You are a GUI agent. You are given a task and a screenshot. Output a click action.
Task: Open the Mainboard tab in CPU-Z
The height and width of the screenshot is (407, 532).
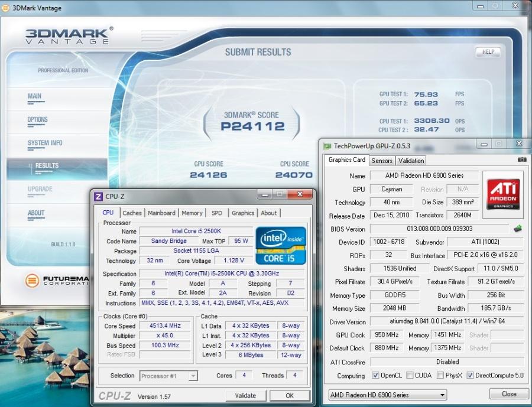[x=161, y=213]
